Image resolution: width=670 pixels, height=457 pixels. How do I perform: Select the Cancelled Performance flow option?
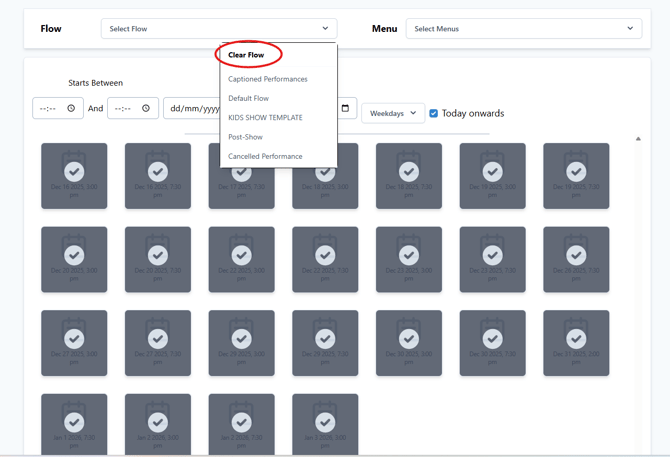coord(265,156)
